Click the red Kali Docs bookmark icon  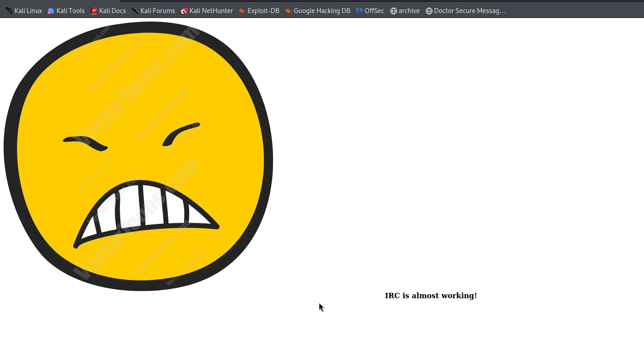click(94, 11)
